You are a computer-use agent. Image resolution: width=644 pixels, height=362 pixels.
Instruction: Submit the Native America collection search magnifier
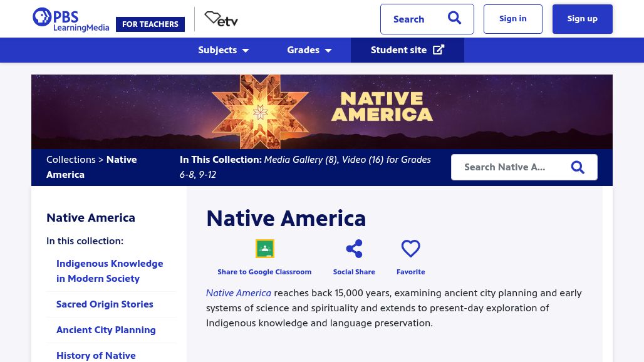pos(578,167)
